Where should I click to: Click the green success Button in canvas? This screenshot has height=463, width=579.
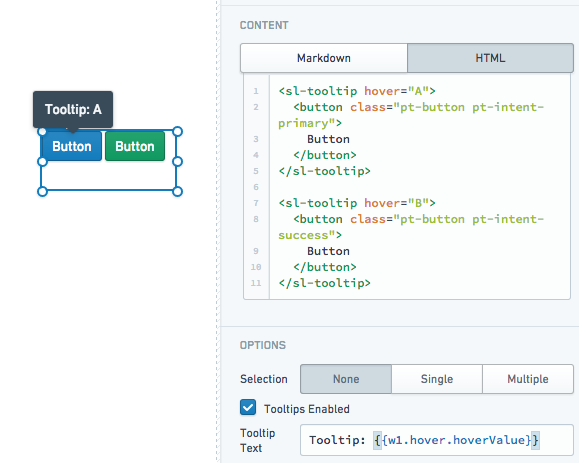pyautogui.click(x=135, y=146)
